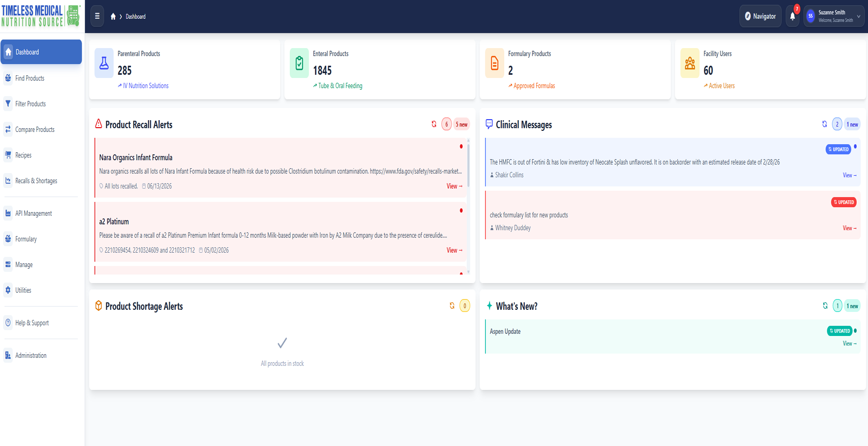Click the Timeless Medical Nutrition Source logo

[41, 16]
